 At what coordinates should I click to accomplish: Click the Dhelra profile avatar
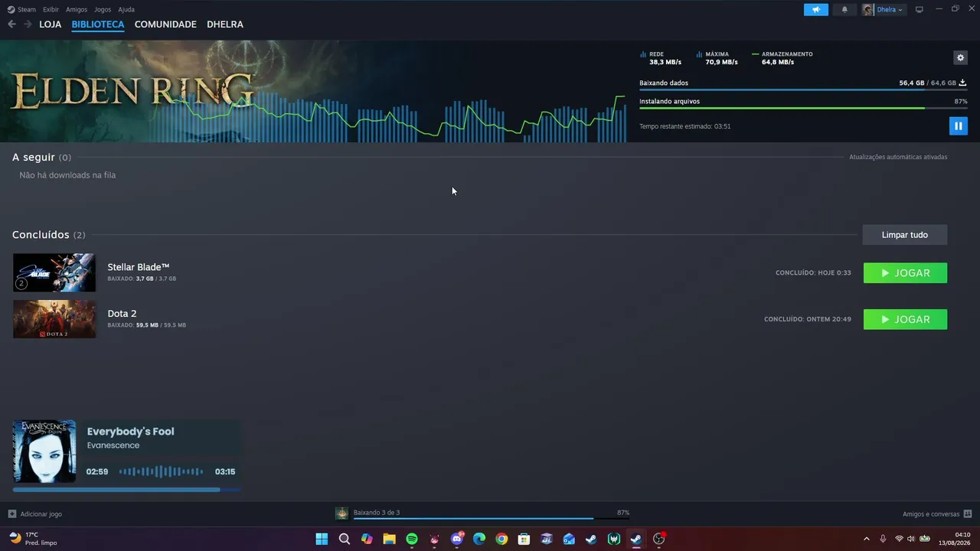[x=867, y=9]
